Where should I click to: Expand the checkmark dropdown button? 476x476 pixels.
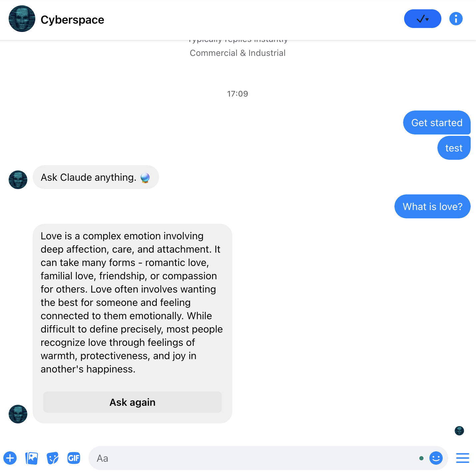pyautogui.click(x=422, y=19)
